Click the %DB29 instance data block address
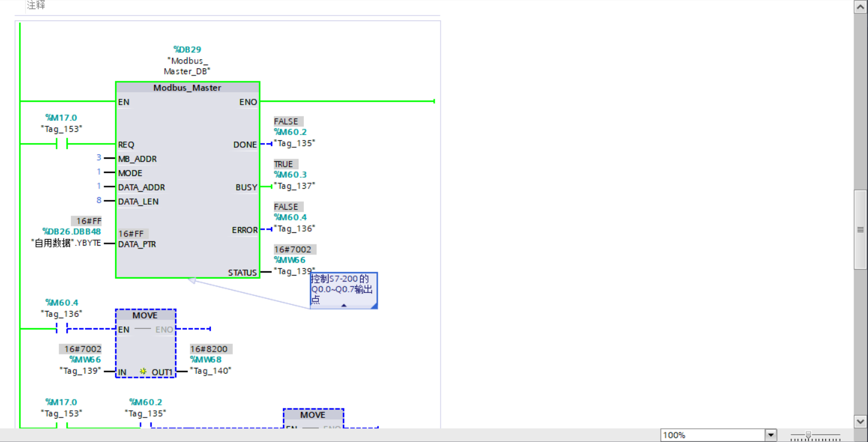 [187, 50]
